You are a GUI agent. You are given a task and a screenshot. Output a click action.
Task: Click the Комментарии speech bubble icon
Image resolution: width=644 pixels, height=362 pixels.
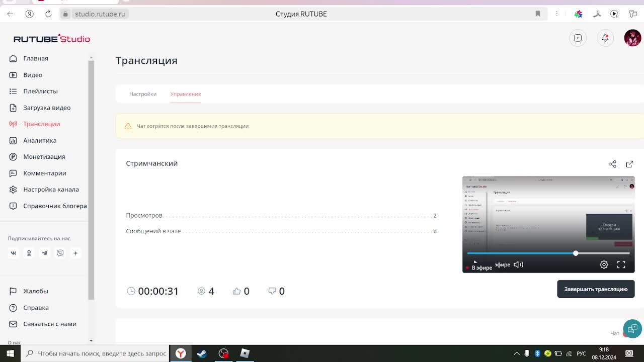click(x=13, y=173)
